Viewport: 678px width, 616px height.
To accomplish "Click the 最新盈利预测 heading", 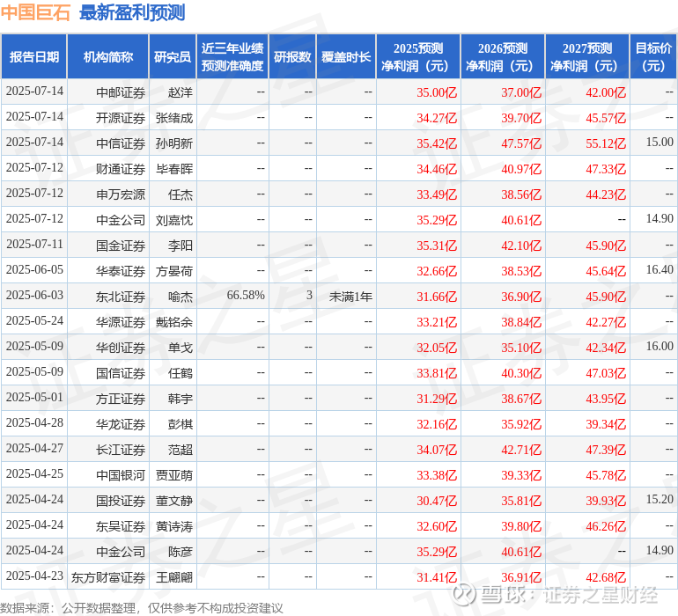I will [x=132, y=12].
